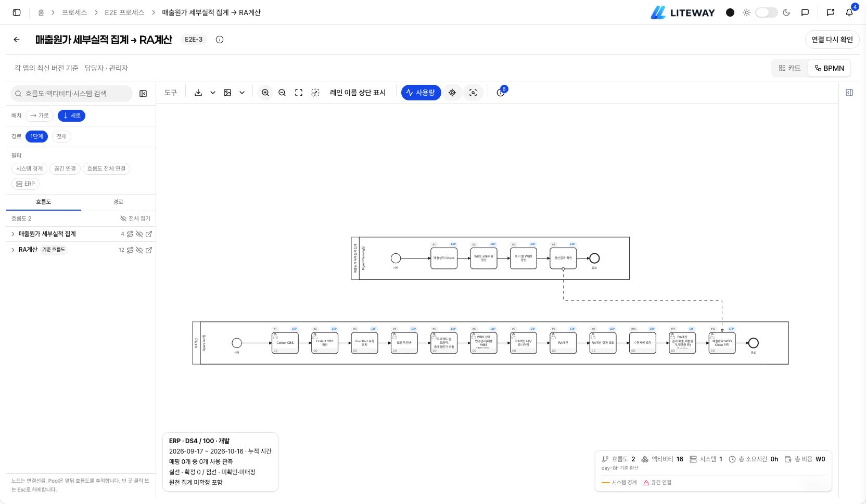Hide the 매출원가 세부실적 집계 flow

(139, 234)
